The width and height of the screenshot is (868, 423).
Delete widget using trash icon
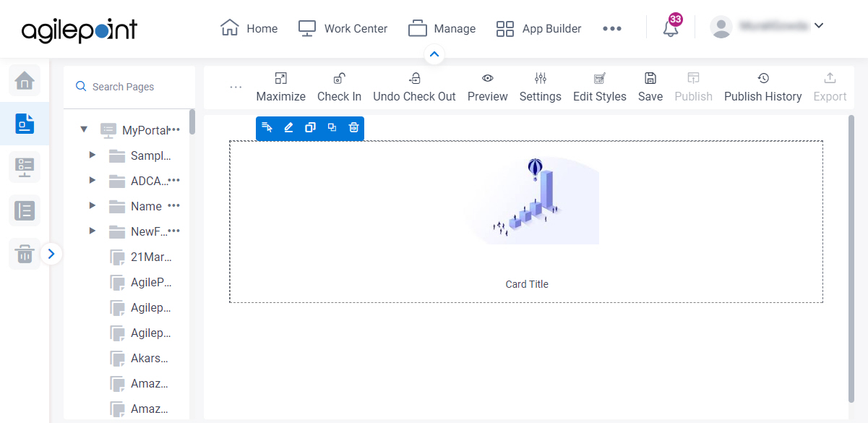pyautogui.click(x=353, y=127)
